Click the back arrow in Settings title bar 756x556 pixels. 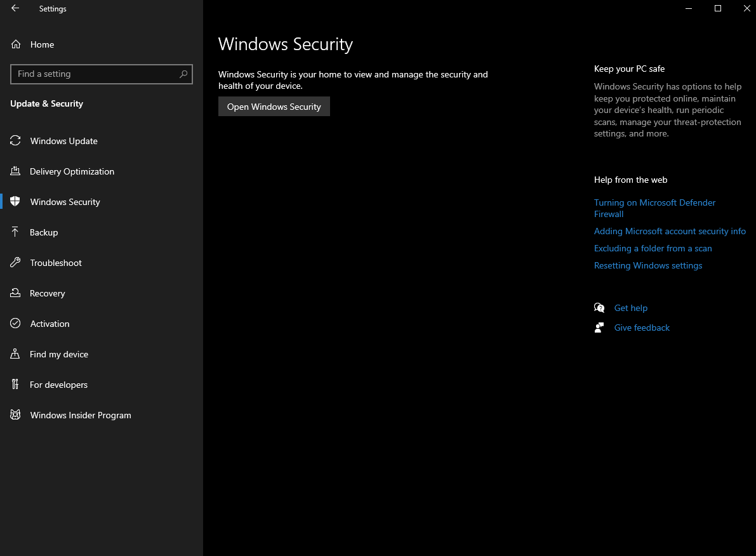pyautogui.click(x=15, y=8)
